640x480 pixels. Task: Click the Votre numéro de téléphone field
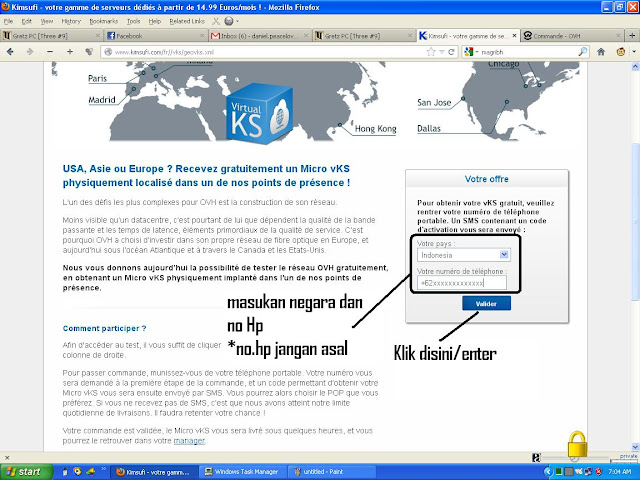(462, 282)
